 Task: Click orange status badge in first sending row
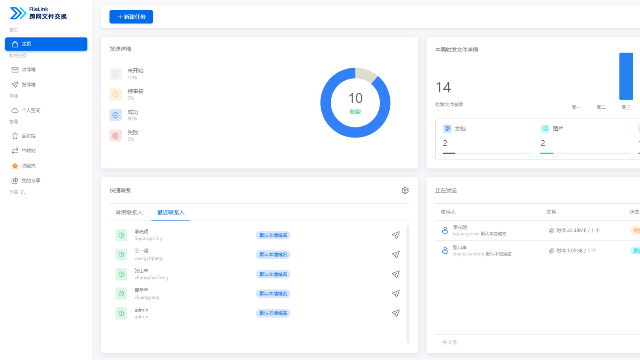point(635,231)
